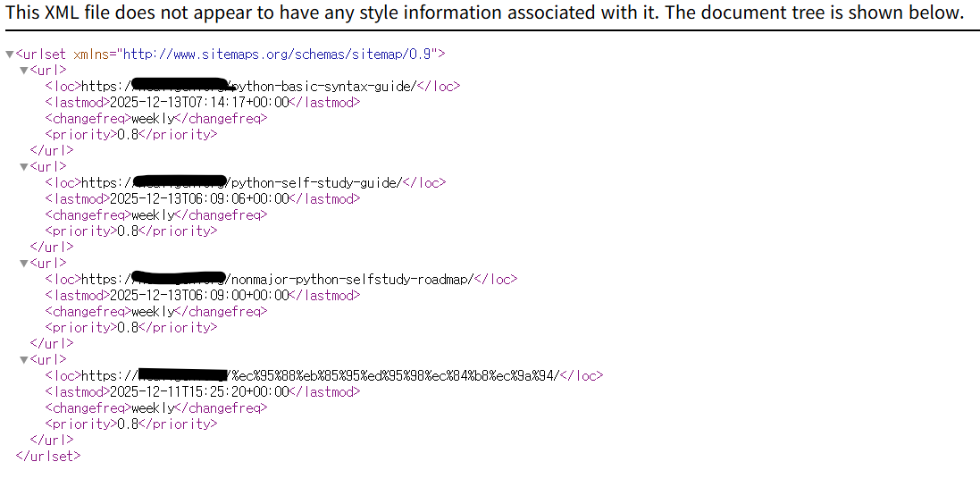This screenshot has width=980, height=487.
Task: Click lastmod value 2025-12-11T15:25:20+00:00
Action: pos(199,392)
